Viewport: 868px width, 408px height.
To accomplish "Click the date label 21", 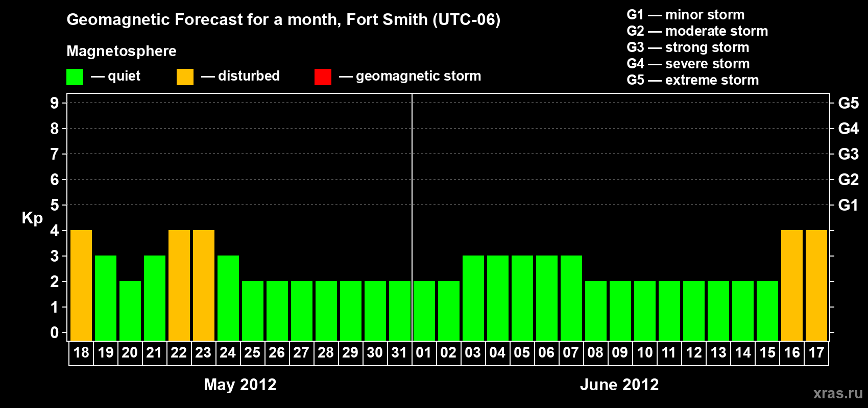I will (x=154, y=353).
